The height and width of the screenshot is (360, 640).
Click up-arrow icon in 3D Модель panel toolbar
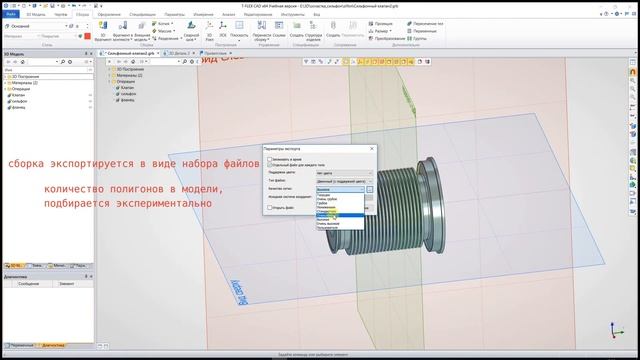click(x=23, y=62)
